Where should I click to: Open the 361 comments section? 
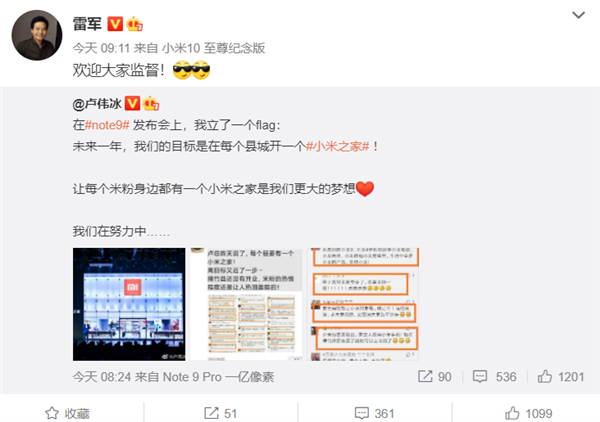point(375,414)
